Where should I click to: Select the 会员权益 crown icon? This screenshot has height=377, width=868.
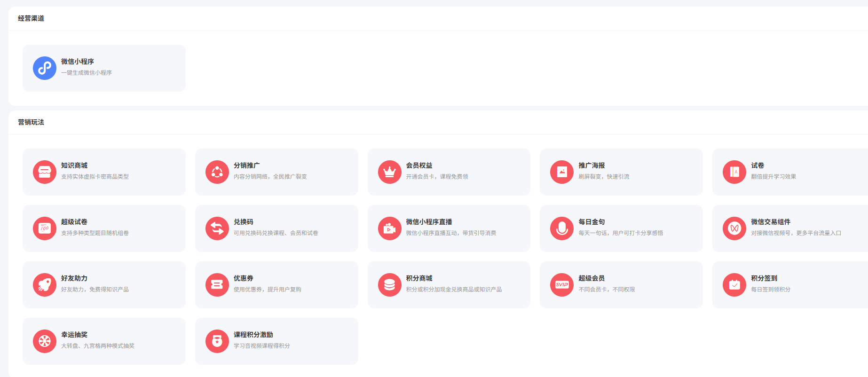pos(389,172)
